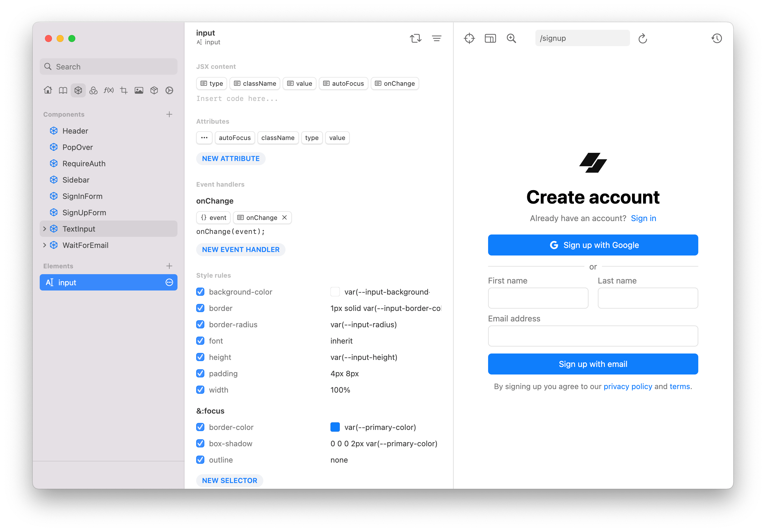Uncheck the box-shadow focus rule
Screen dimensions: 766x532
pos(200,443)
